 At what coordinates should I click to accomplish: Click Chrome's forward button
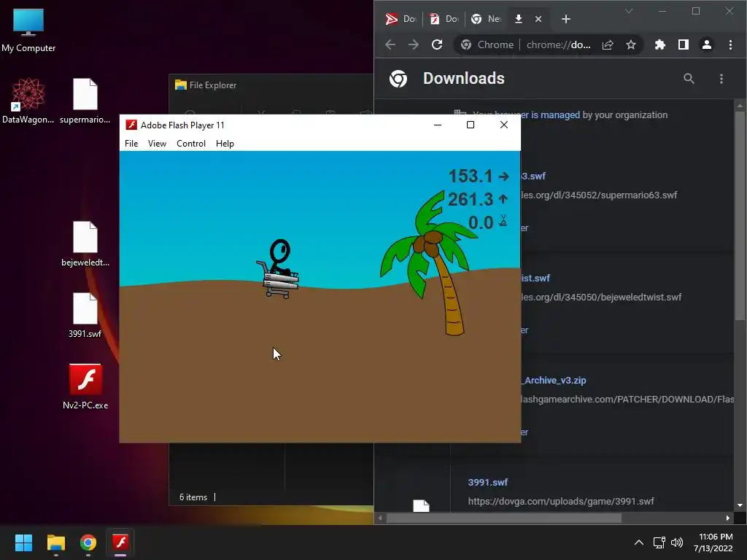tap(414, 44)
